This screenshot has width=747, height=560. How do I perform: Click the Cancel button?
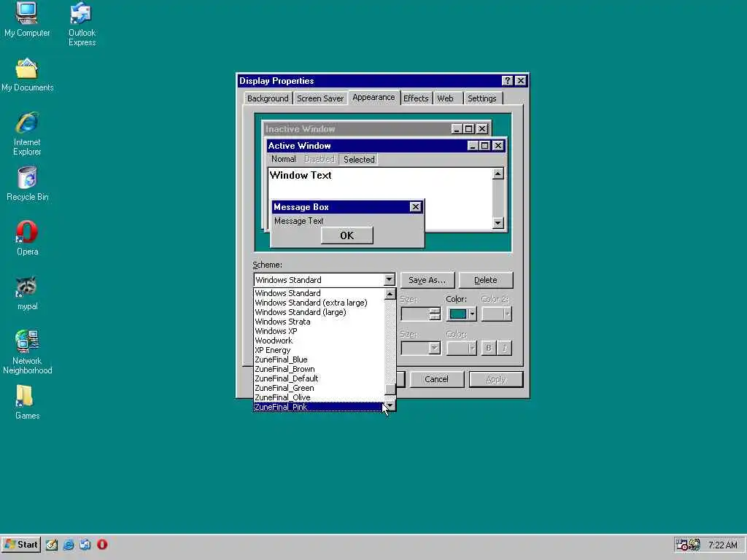(436, 379)
